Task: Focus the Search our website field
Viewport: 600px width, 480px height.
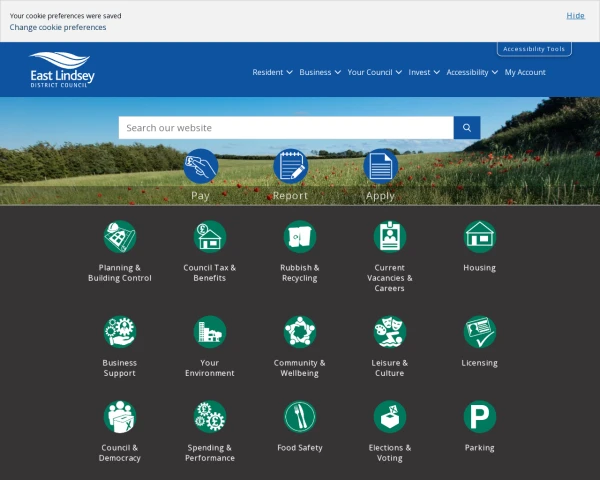Action: (x=285, y=128)
